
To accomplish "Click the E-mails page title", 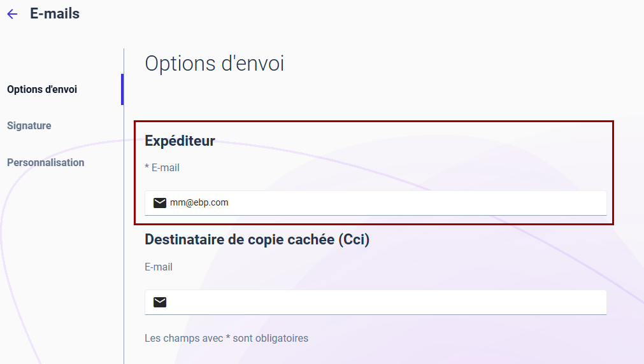I will (55, 13).
